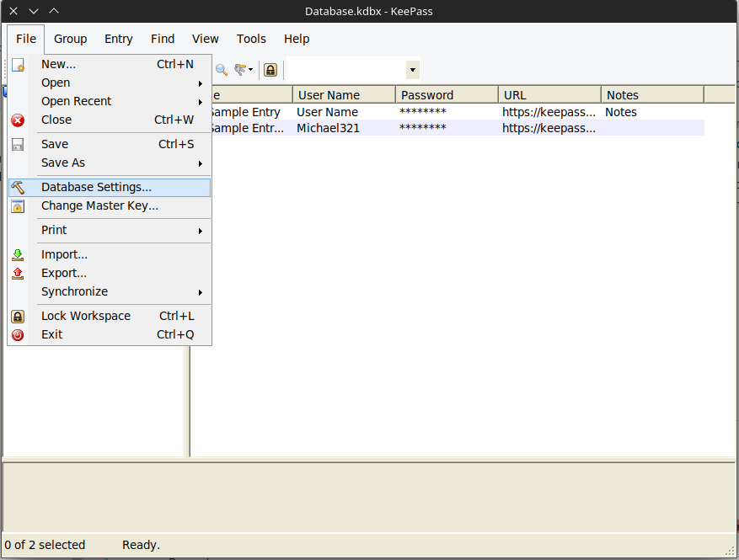Image resolution: width=739 pixels, height=560 pixels.
Task: Select Close from the File menu
Action: coord(110,120)
